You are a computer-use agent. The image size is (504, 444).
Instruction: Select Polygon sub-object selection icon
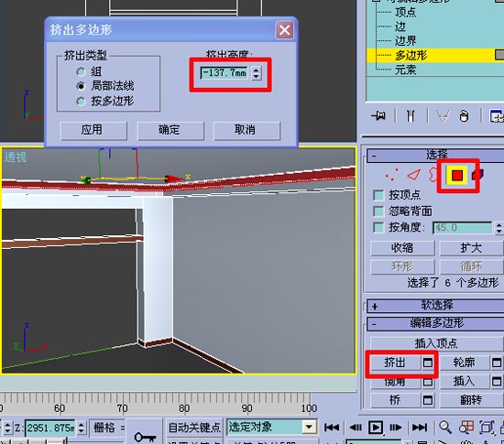pos(456,175)
